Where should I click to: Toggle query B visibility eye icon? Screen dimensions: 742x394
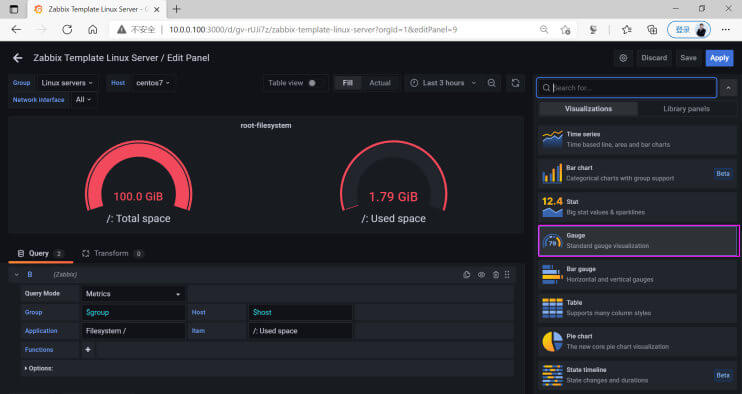click(481, 274)
